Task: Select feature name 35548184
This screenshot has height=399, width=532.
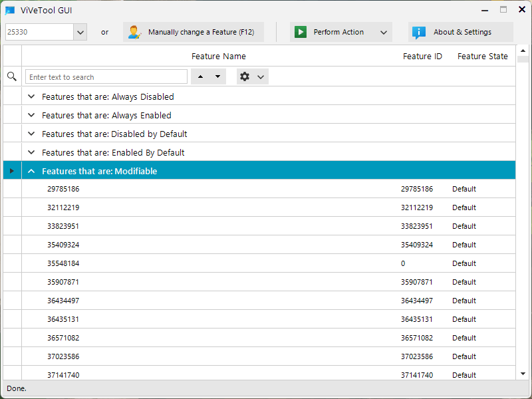Action: (x=63, y=263)
